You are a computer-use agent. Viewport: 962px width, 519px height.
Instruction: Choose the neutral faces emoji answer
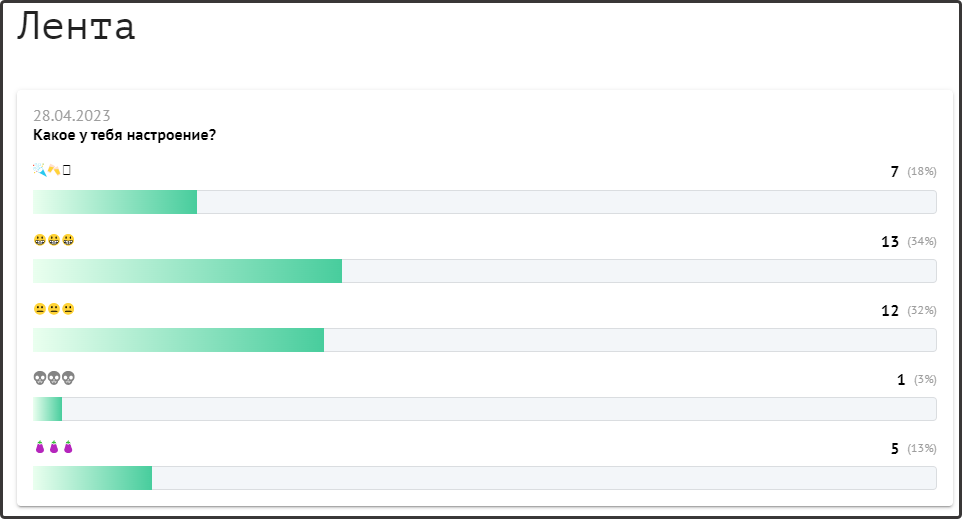pyautogui.click(x=54, y=309)
